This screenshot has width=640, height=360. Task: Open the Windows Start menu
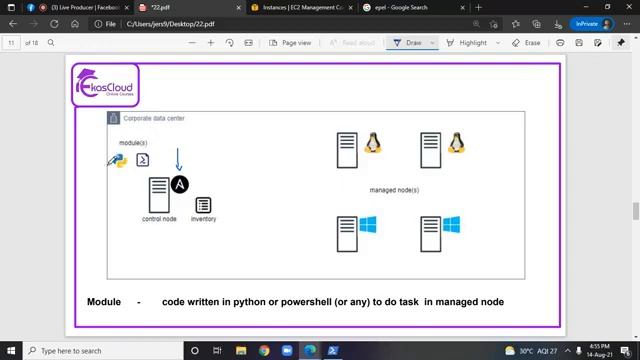click(11, 351)
